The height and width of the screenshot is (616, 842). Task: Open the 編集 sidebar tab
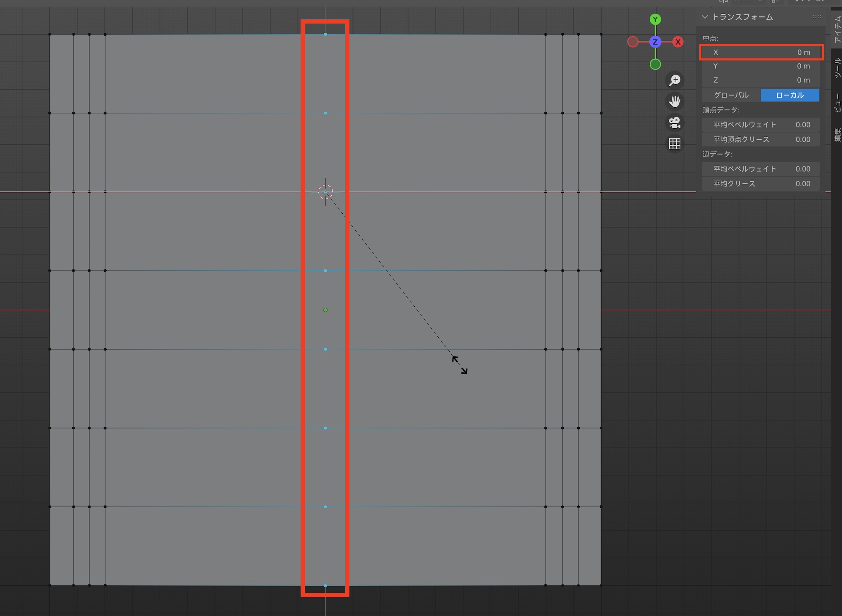tap(837, 135)
